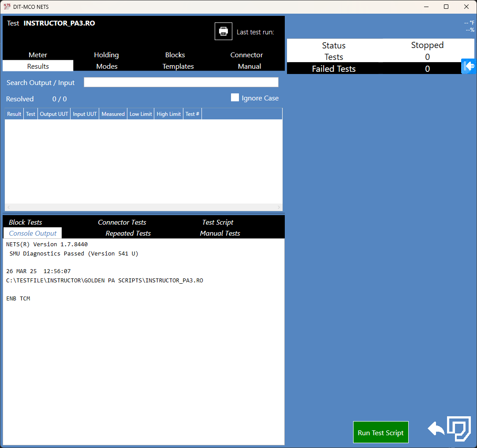477x448 pixels.
Task: Click the Test column header
Action: [x=30, y=114]
